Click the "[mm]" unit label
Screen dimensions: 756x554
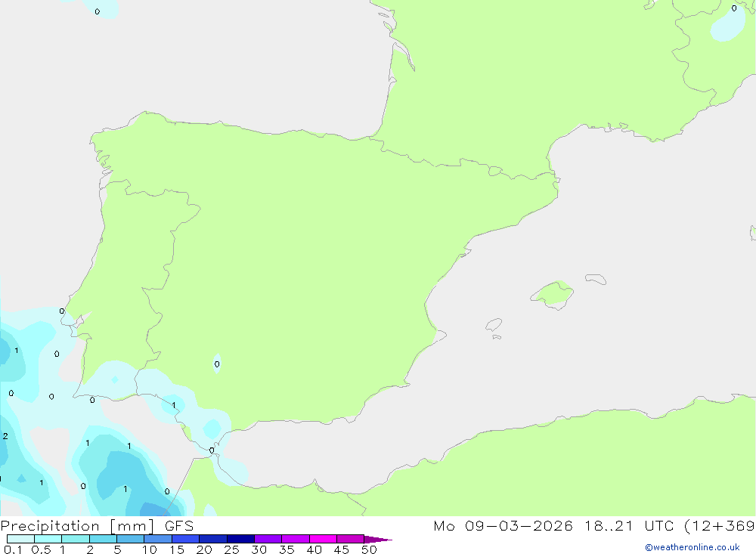[x=132, y=526]
